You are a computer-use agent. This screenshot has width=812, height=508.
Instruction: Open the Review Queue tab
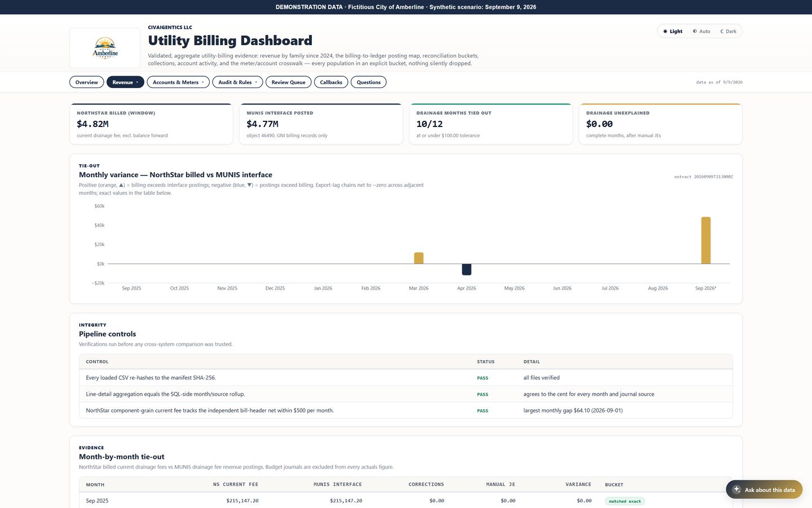[x=288, y=82]
